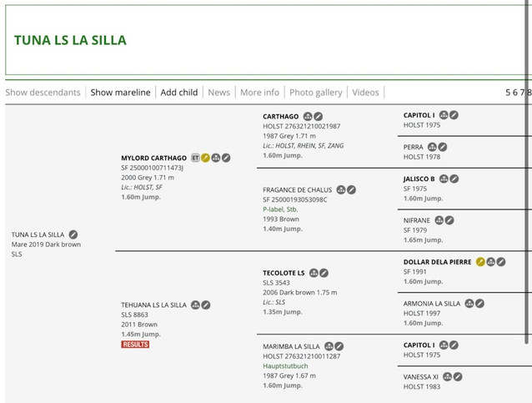Select the Add child menu item
The height and width of the screenshot is (403, 532).
(179, 93)
